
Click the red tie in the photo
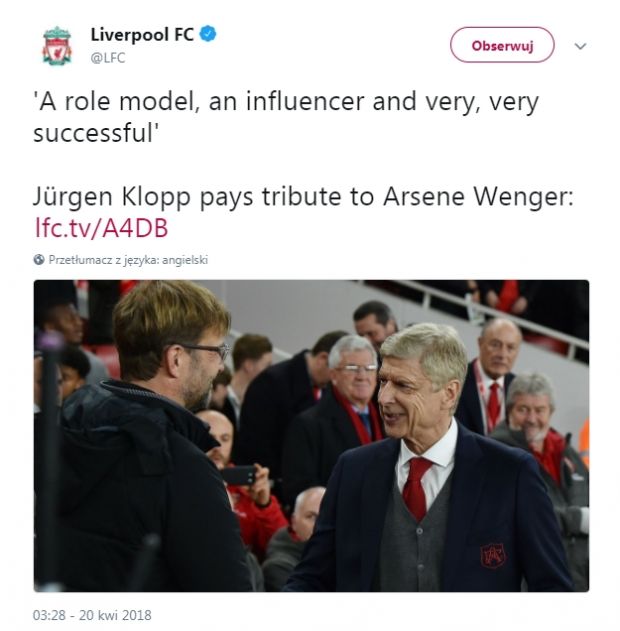point(415,487)
